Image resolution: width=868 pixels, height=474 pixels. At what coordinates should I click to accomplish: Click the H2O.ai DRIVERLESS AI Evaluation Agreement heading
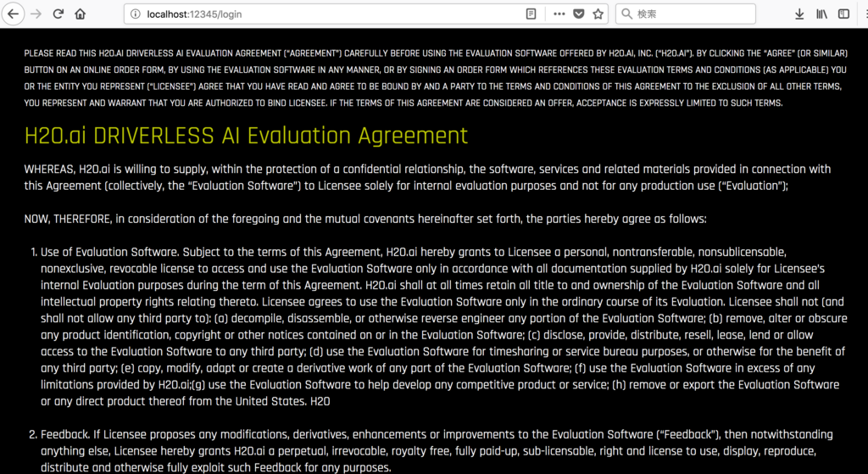[246, 136]
